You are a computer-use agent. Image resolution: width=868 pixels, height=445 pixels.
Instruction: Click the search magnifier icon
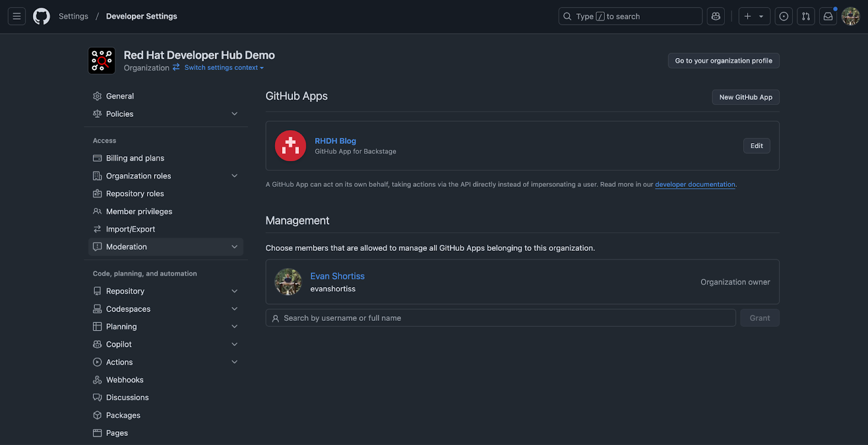[567, 16]
